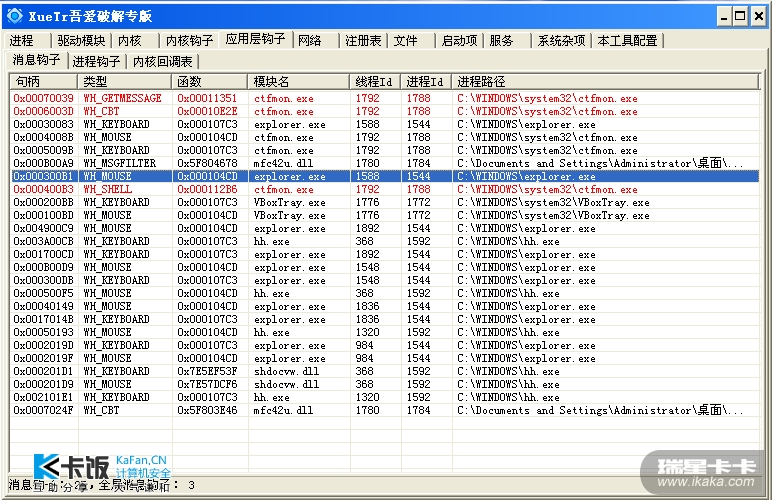This screenshot has height=500, width=772.
Task: Switch to the 系统杂项 tab
Action: (561, 40)
